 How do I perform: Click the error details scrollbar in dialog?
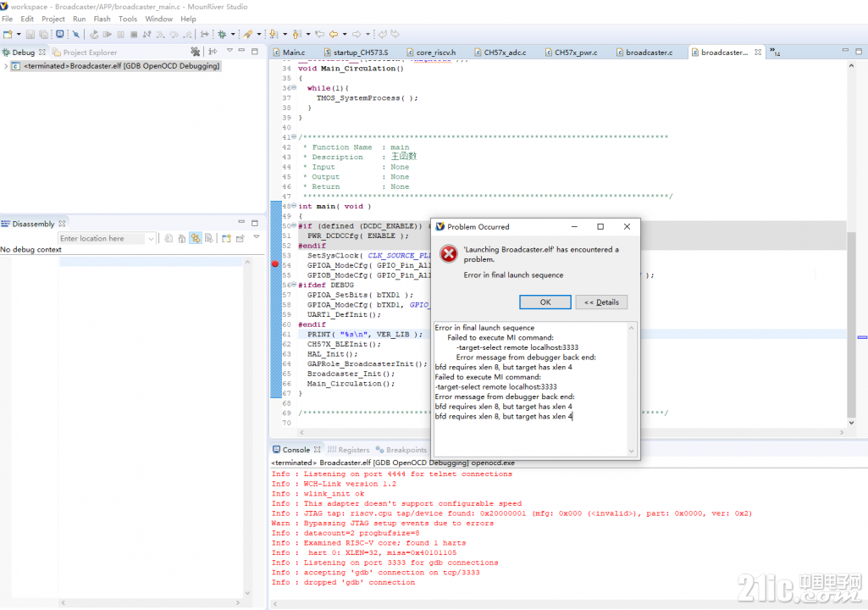pos(631,390)
